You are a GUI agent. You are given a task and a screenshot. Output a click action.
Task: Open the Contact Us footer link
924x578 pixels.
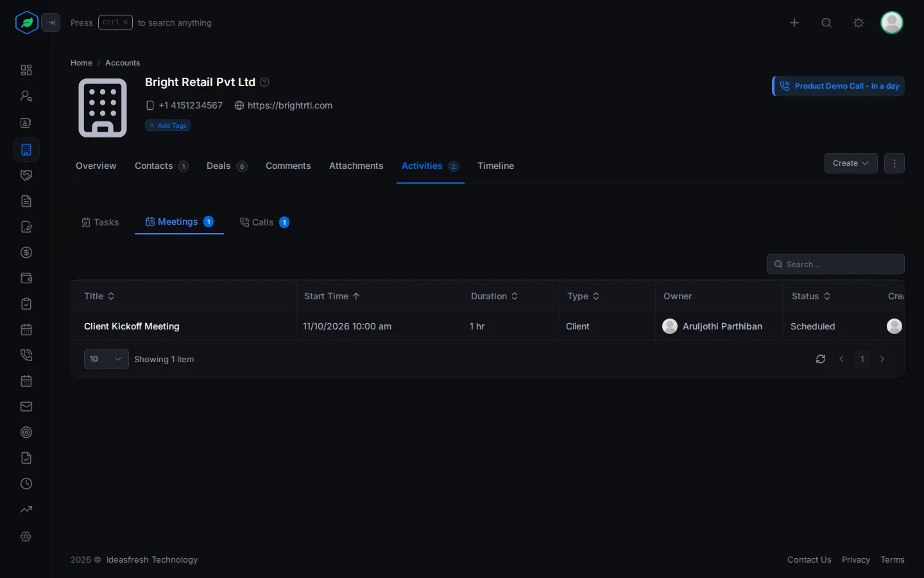(809, 559)
